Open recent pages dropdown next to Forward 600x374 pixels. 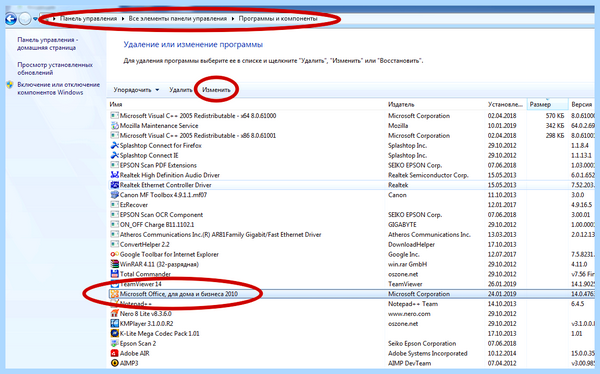35,18
